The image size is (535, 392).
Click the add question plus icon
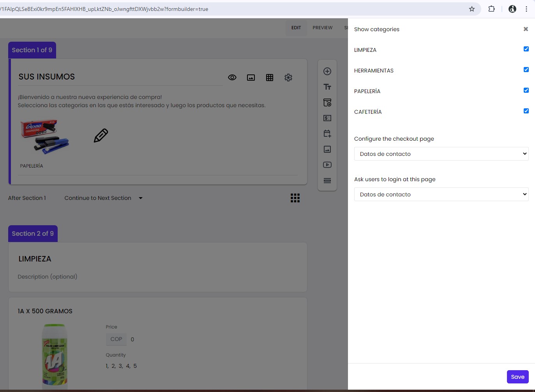327,71
